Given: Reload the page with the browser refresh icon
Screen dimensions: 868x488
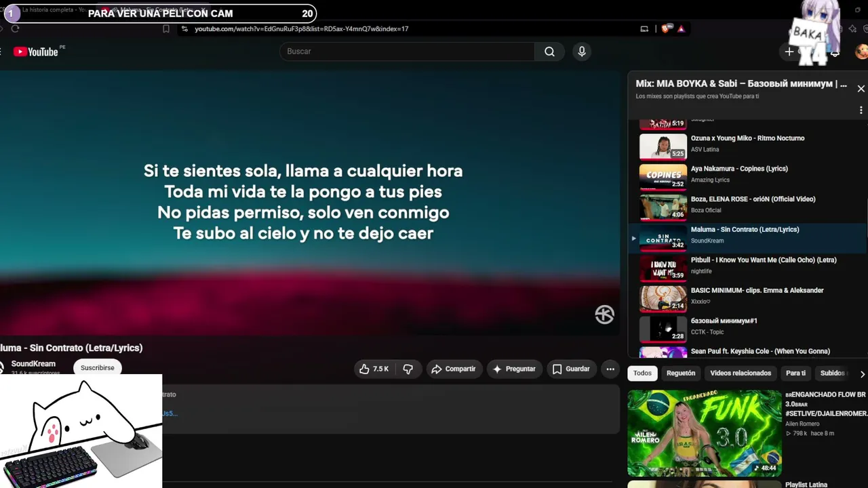Looking at the screenshot, I should [x=15, y=28].
